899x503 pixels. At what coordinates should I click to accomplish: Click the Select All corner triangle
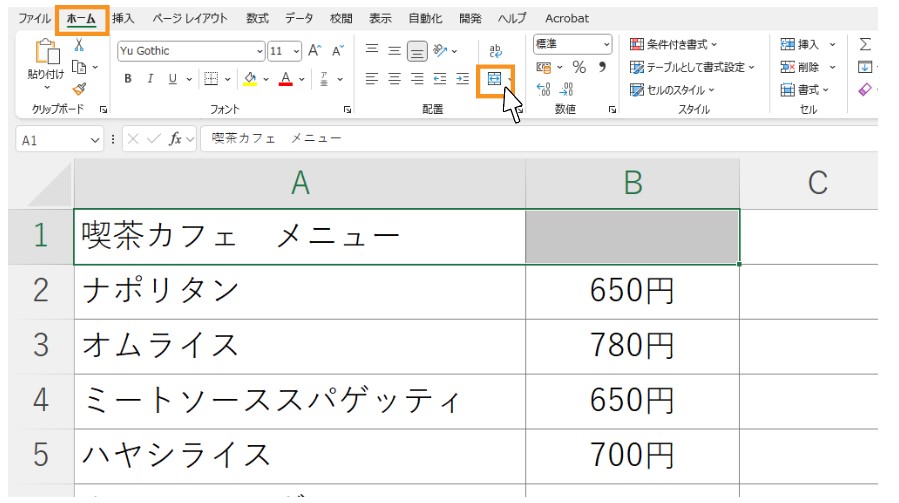click(49, 184)
